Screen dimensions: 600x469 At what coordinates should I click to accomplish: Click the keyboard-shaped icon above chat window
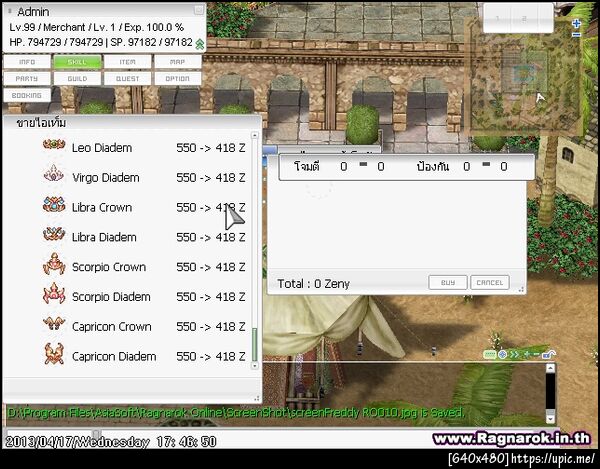coord(490,355)
